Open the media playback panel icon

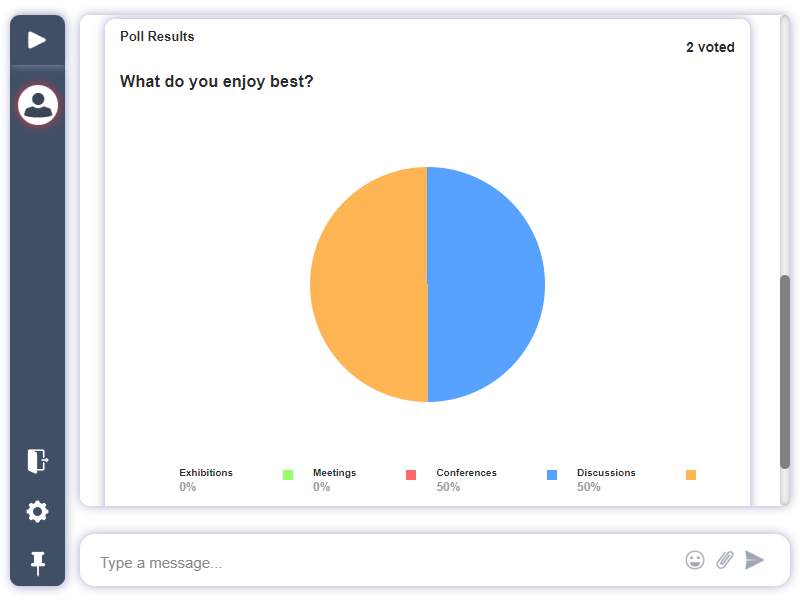click(x=37, y=40)
